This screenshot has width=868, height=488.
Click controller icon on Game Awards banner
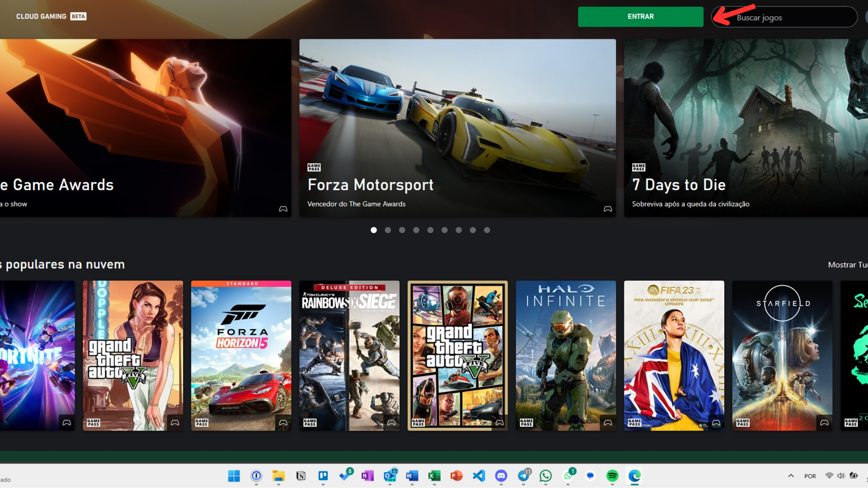pos(283,209)
